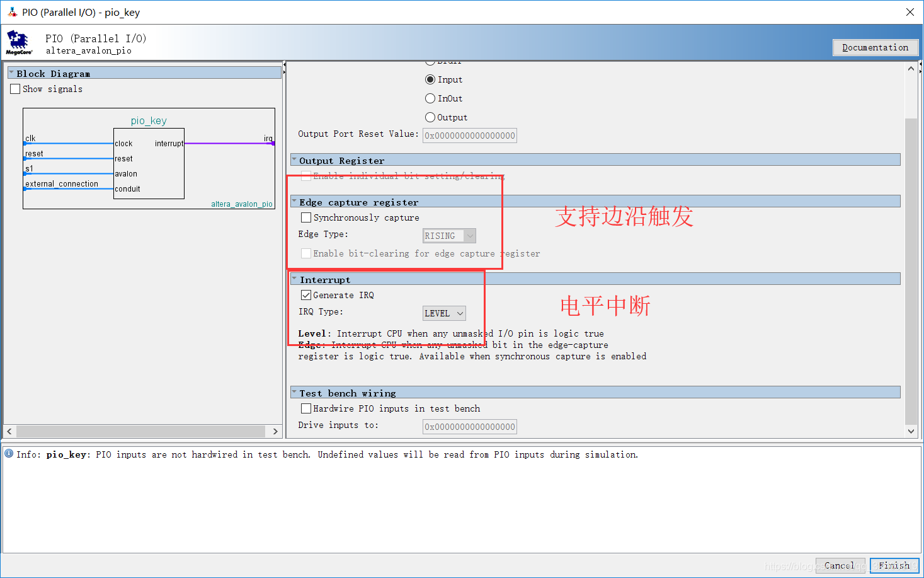Viewport: 924px width, 578px height.
Task: Click the settings panel scroll up arrow
Action: (x=911, y=68)
